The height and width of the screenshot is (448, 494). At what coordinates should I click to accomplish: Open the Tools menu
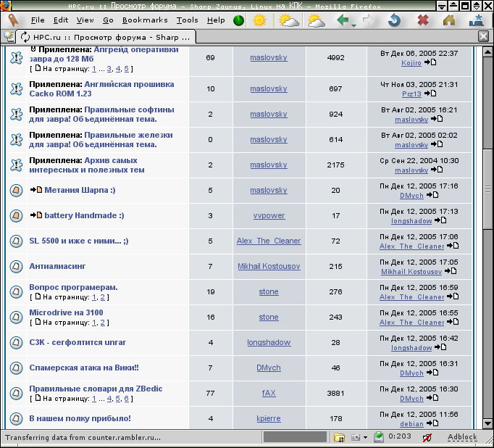point(187,20)
